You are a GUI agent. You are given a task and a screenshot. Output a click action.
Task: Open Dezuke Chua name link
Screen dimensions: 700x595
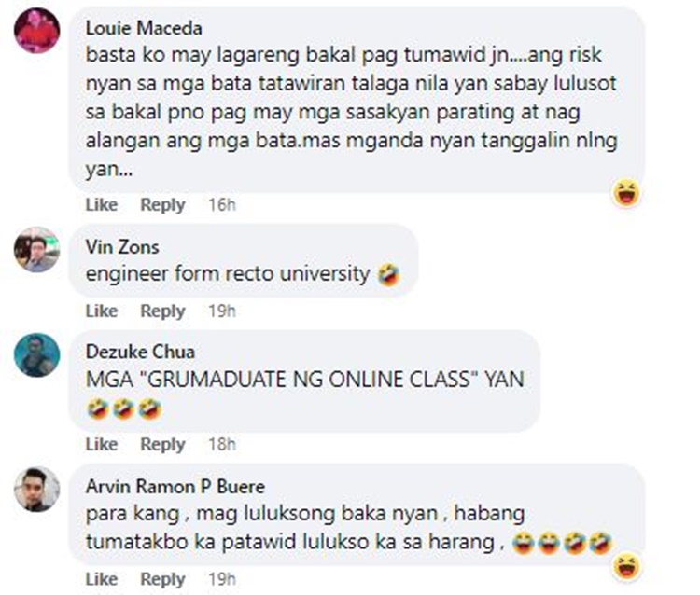pyautogui.click(x=140, y=352)
